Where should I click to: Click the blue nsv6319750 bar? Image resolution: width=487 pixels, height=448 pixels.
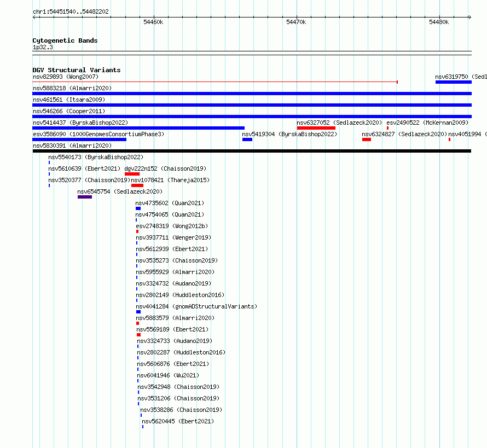(454, 82)
